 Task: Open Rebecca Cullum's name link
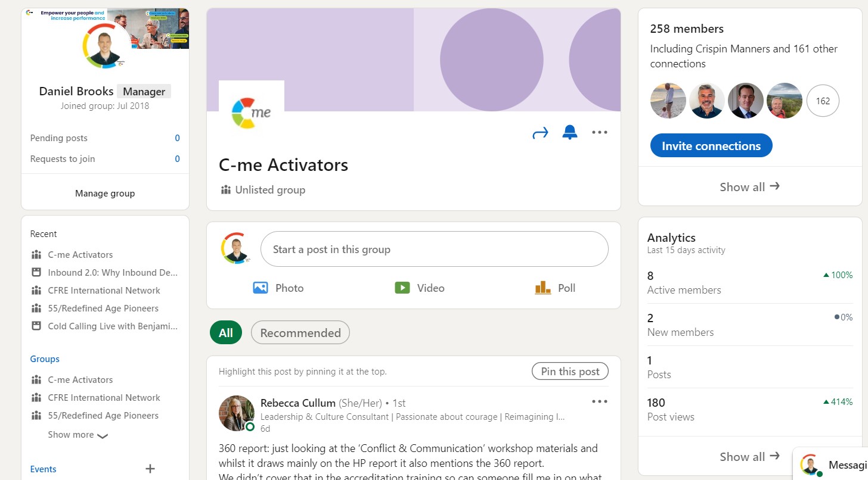tap(298, 403)
